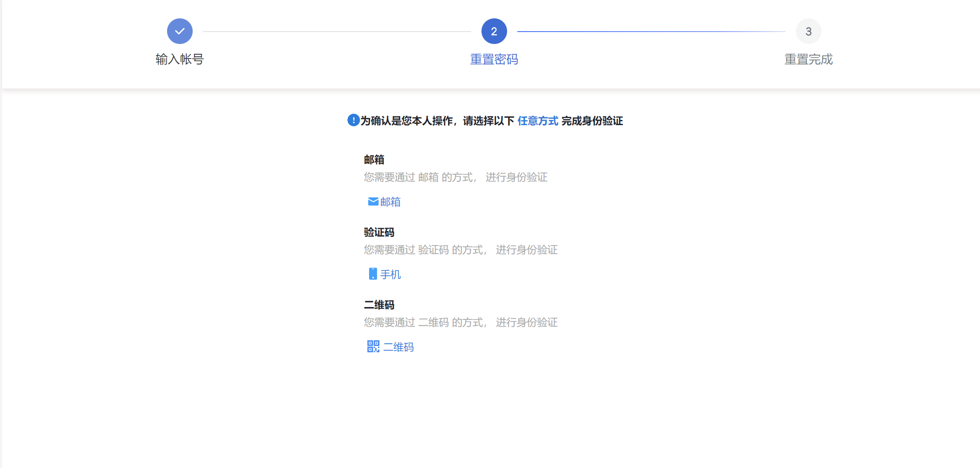Select the 手机 verification link
This screenshot has width=980, height=468.
coord(390,274)
